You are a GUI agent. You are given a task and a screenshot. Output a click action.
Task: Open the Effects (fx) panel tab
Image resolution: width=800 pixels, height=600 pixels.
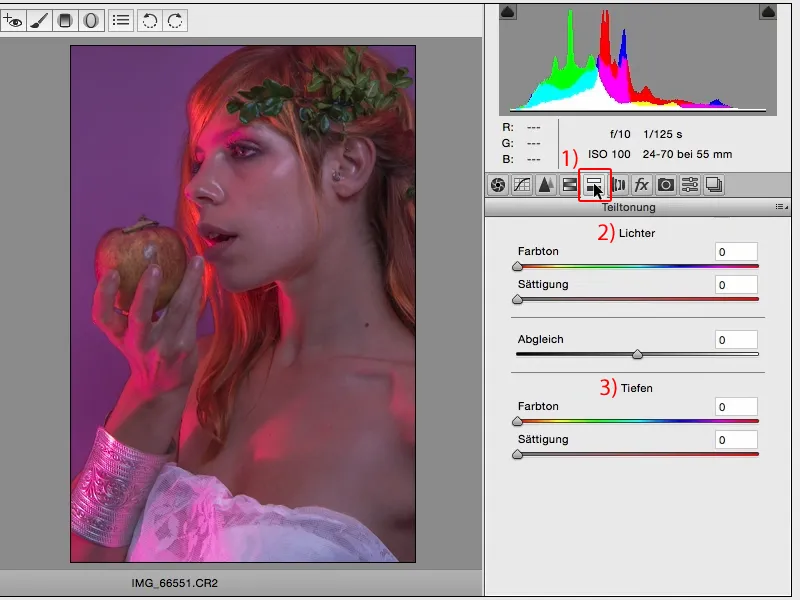coord(642,185)
